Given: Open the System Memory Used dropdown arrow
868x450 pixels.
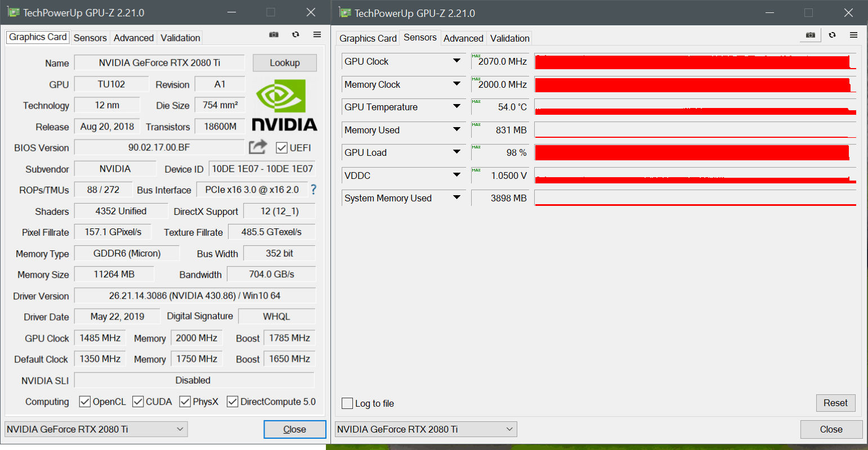Looking at the screenshot, I should click(457, 197).
